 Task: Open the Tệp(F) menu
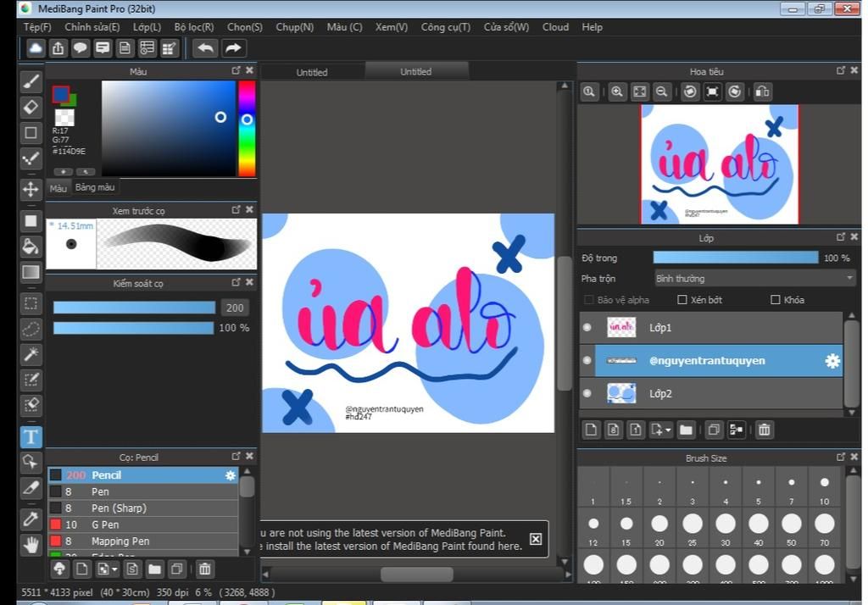(x=37, y=26)
